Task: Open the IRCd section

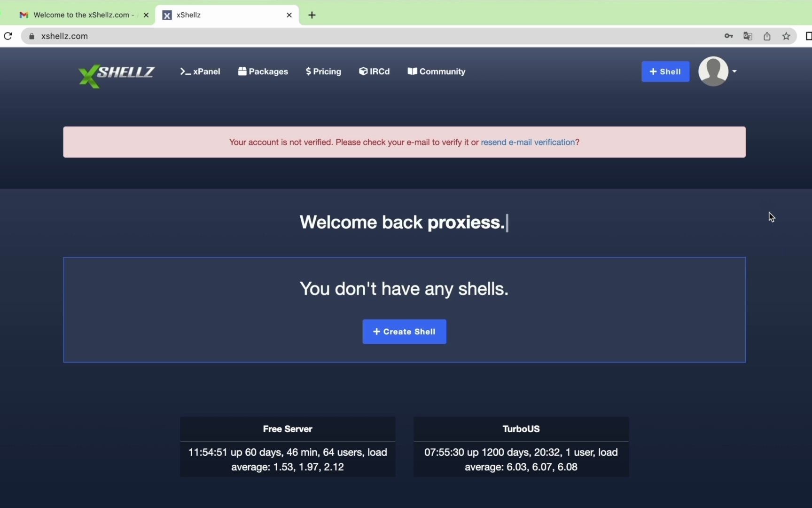Action: pyautogui.click(x=375, y=71)
